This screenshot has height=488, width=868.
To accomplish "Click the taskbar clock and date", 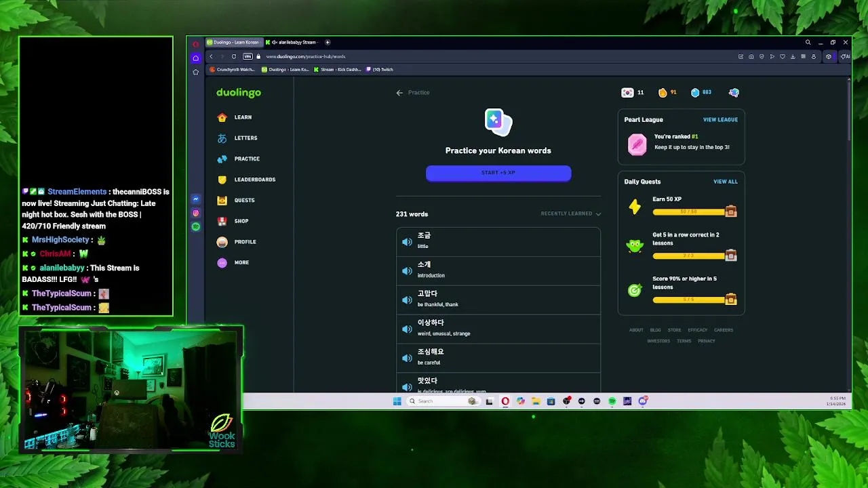I will point(835,401).
